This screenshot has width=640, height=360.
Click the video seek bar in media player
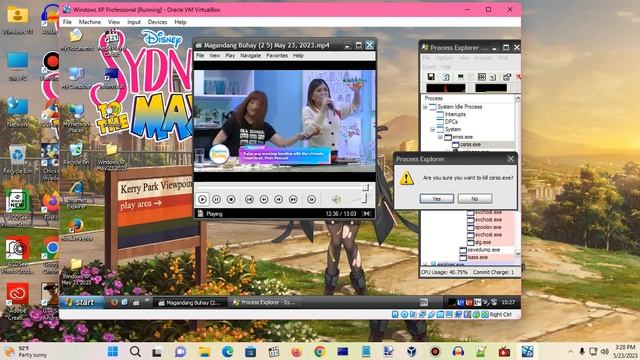pos(282,187)
